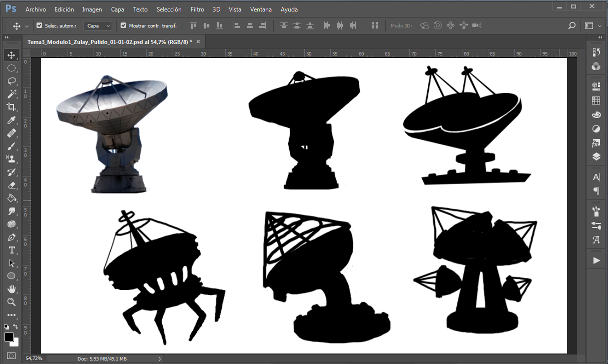Open the Actions play-icon panel
Viewport: 608px width, 364px height.
tap(596, 260)
